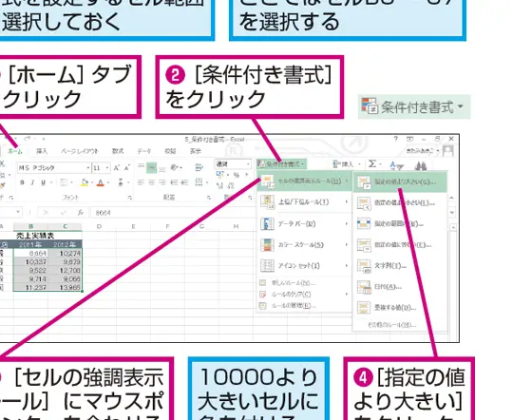The height and width of the screenshot is (420, 513).
Task: Align text right icon
Action: pyautogui.click(x=162, y=182)
